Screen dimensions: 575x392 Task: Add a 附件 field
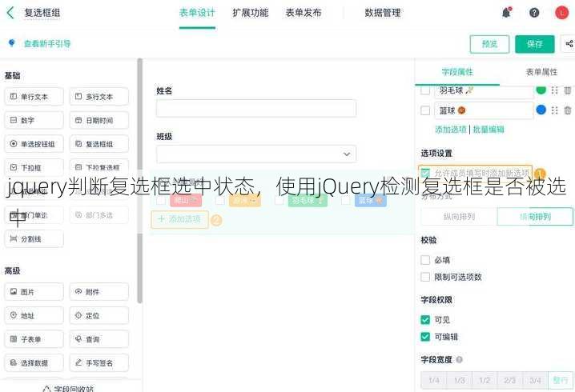pos(99,292)
